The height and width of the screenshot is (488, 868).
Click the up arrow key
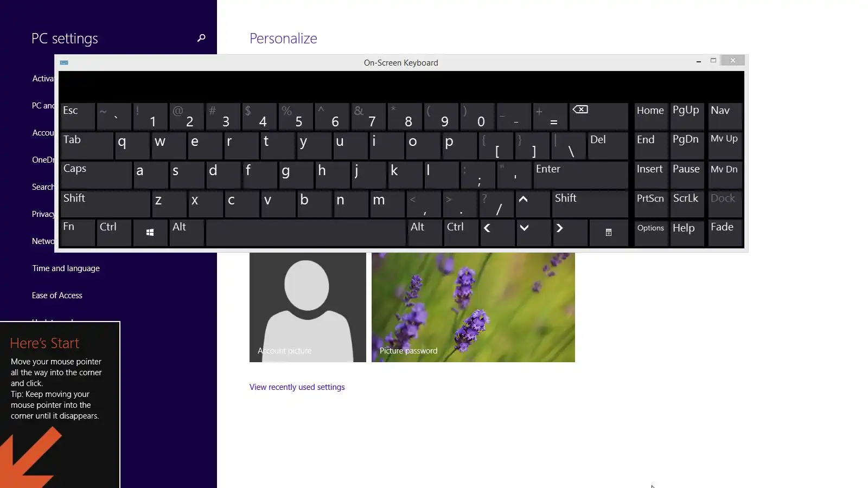tap(533, 204)
